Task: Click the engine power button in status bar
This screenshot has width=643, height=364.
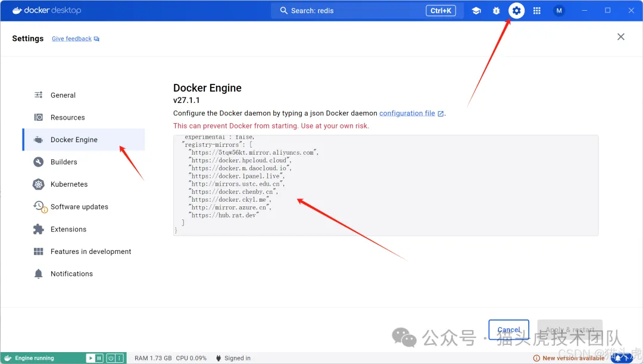Action: pos(111,358)
